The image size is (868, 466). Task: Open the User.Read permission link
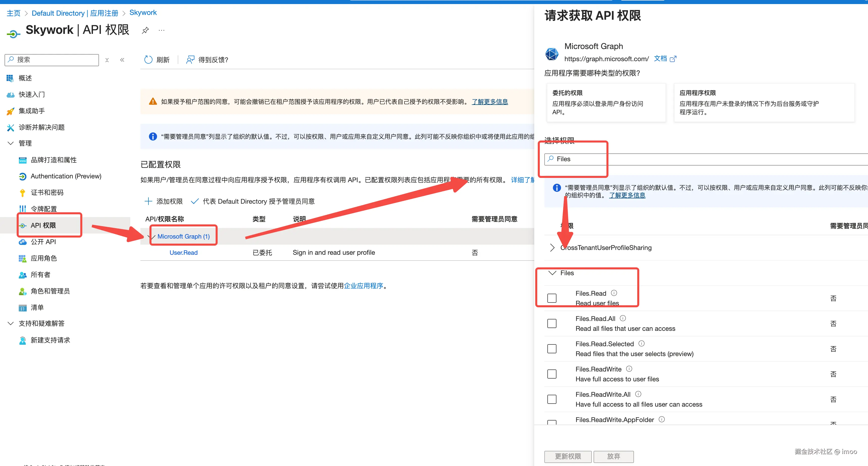point(184,252)
